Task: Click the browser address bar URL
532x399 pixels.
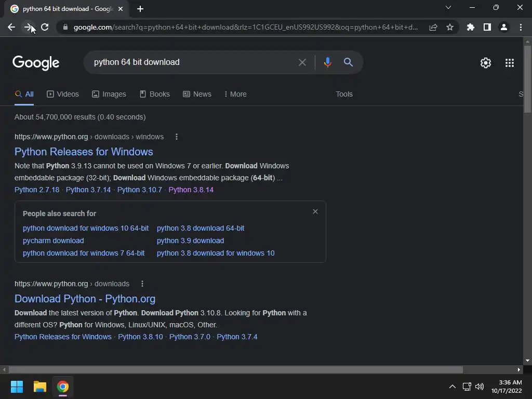Action: pos(246,27)
